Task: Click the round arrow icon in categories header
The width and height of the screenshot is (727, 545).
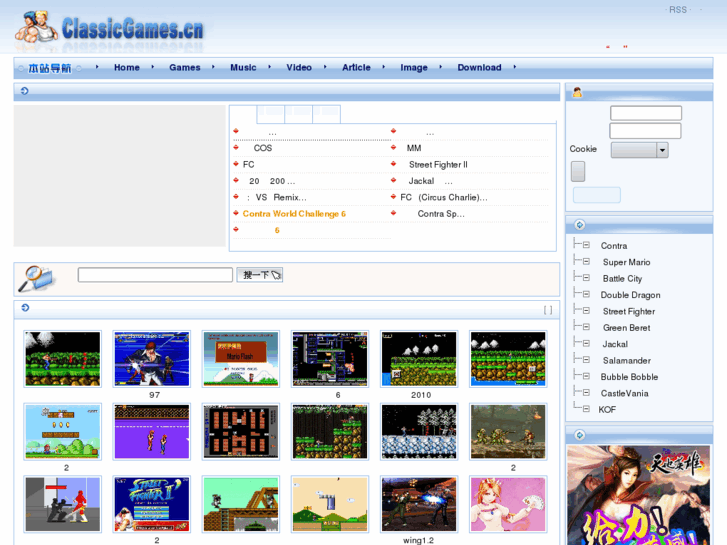Action: pyautogui.click(x=580, y=225)
